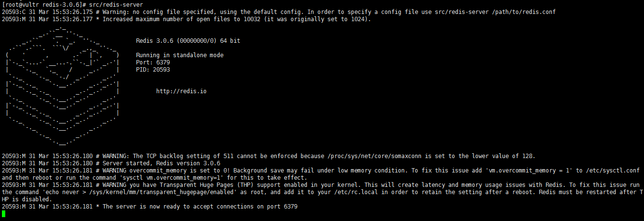Image resolution: width=644 pixels, height=221 pixels.
Task: Click the Redis ASCII art cube logo
Action: pyautogui.click(x=62, y=86)
